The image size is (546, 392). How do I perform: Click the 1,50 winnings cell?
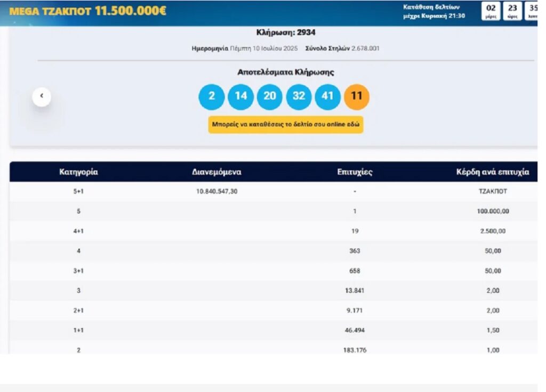tap(493, 330)
